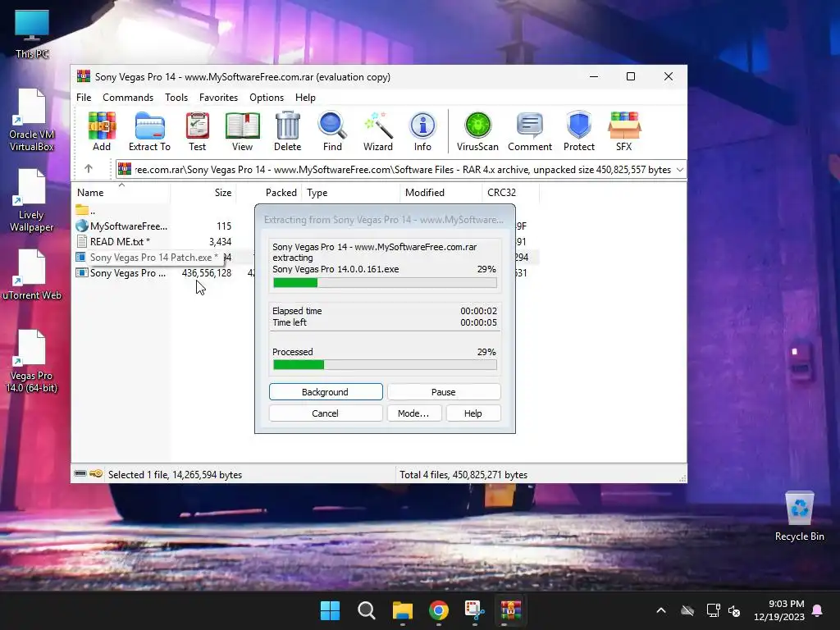This screenshot has height=630, width=840.
Task: Show archive Info
Action: tap(422, 131)
